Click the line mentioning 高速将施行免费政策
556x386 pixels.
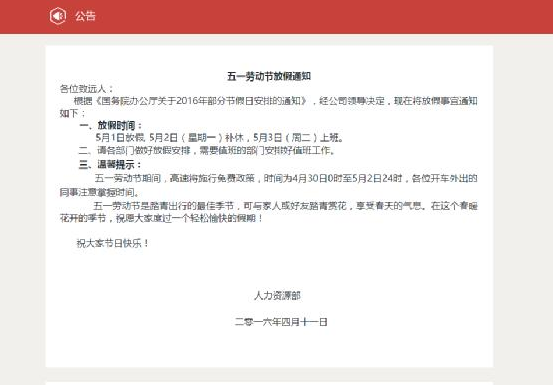click(286, 178)
